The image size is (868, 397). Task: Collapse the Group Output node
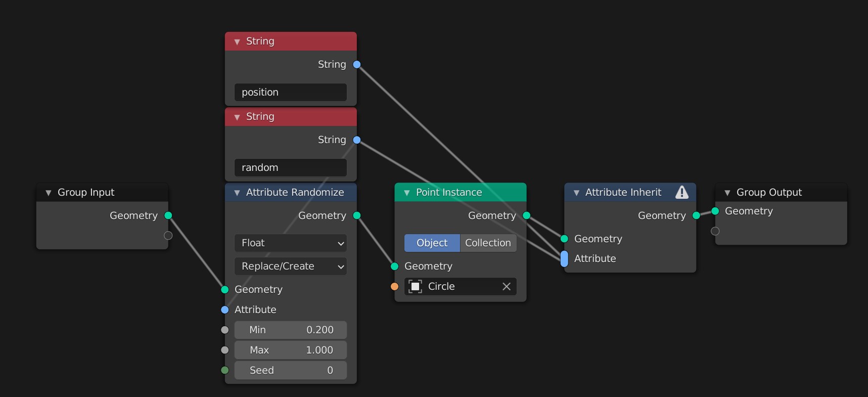(727, 193)
